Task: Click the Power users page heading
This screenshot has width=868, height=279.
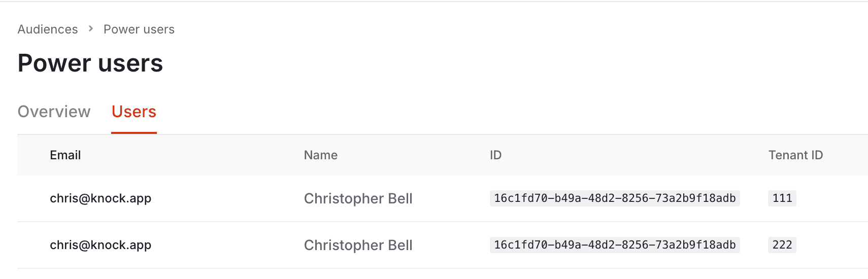Action: (x=90, y=63)
